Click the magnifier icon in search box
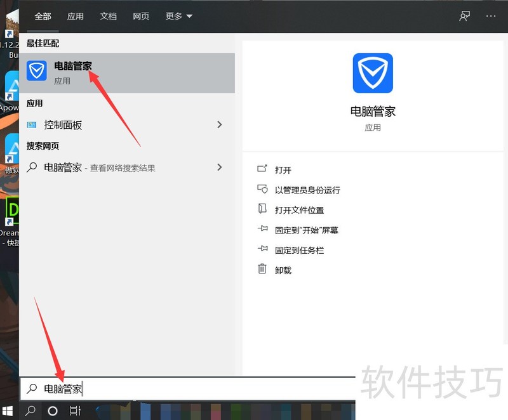 [32, 389]
